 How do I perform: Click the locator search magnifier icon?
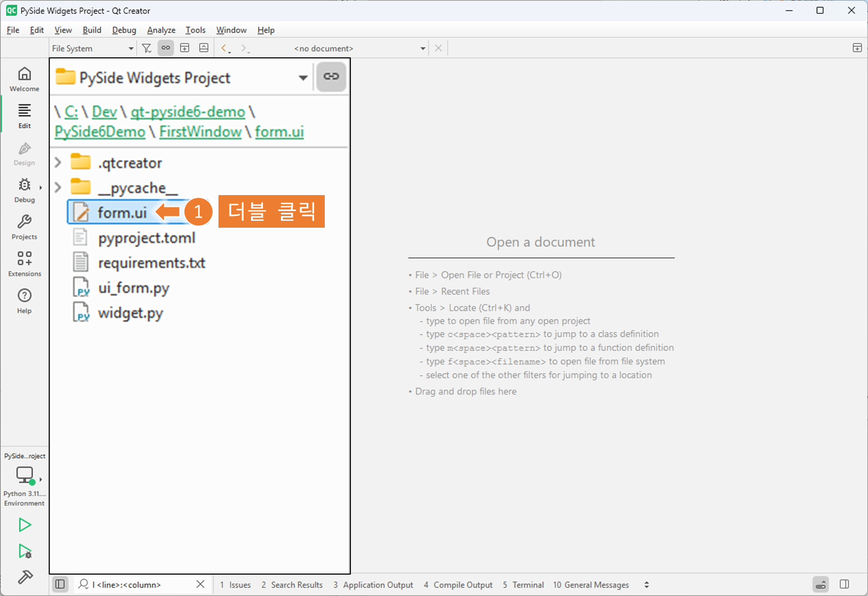[x=83, y=584]
